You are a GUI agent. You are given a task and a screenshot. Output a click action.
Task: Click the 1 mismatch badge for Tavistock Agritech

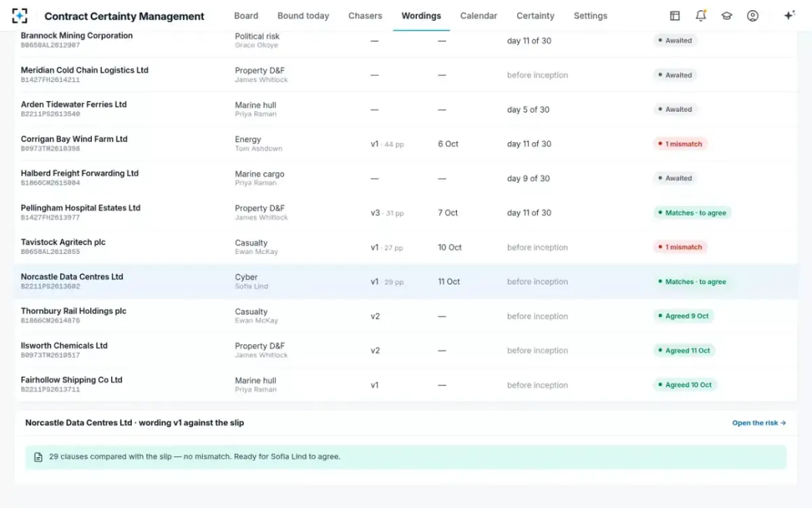(x=680, y=247)
